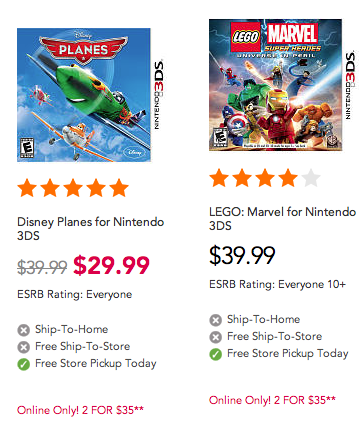Click the five-star rating under Disney Planes
This screenshot has height=429, width=363.
point(73,188)
